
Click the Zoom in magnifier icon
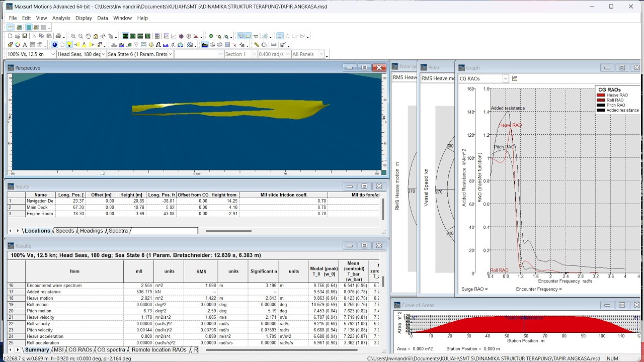[x=73, y=36]
